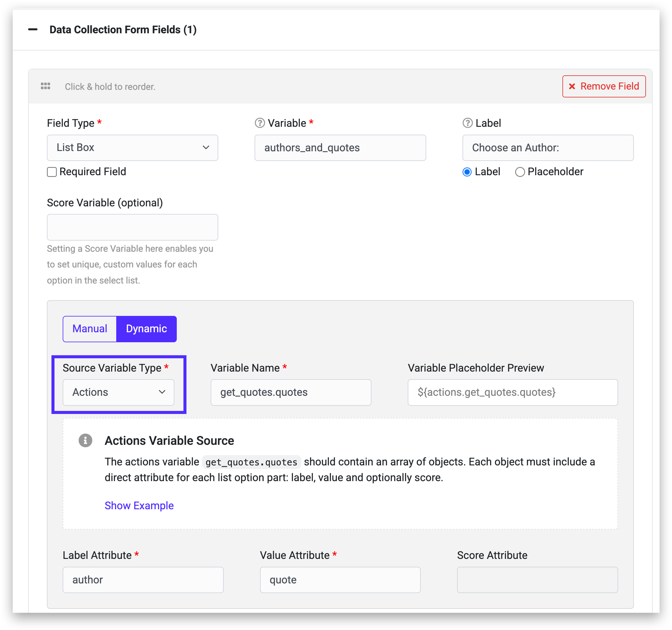Screen dimensions: 672x630
Task: Click the Show Example link
Action: [x=139, y=505]
